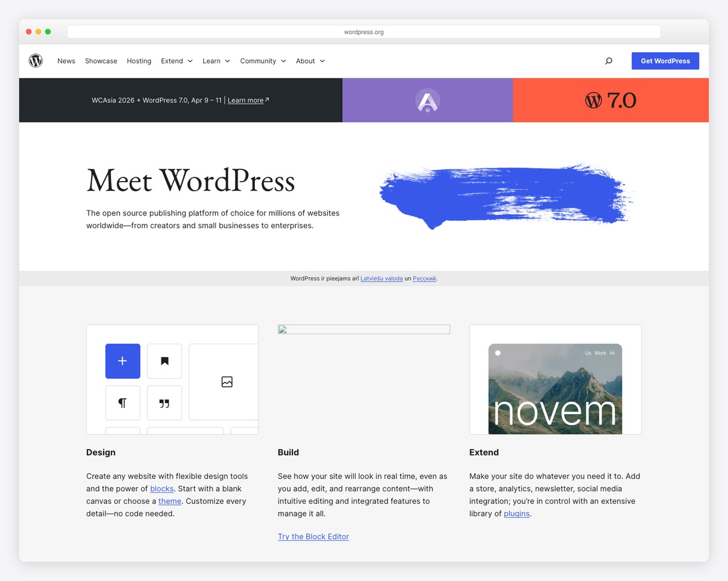The image size is (728, 581).
Task: Click the blue plus block icon
Action: 123,361
